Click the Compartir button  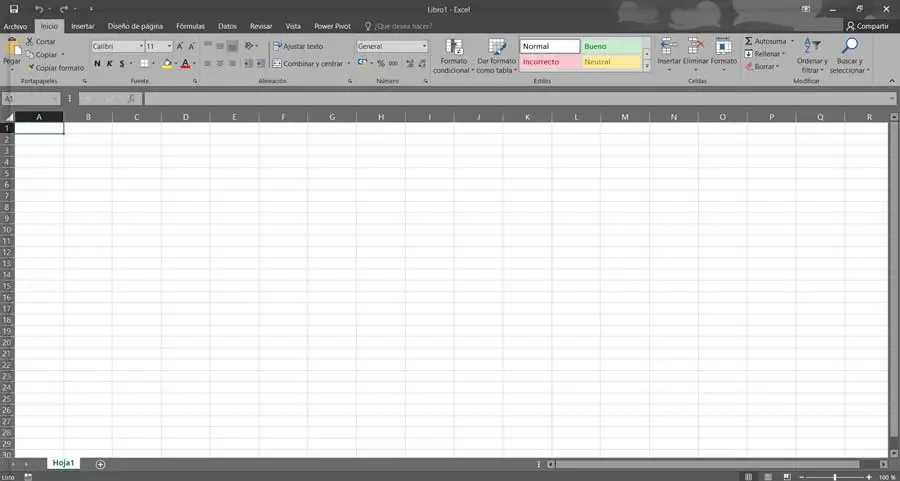pyautogui.click(x=867, y=26)
